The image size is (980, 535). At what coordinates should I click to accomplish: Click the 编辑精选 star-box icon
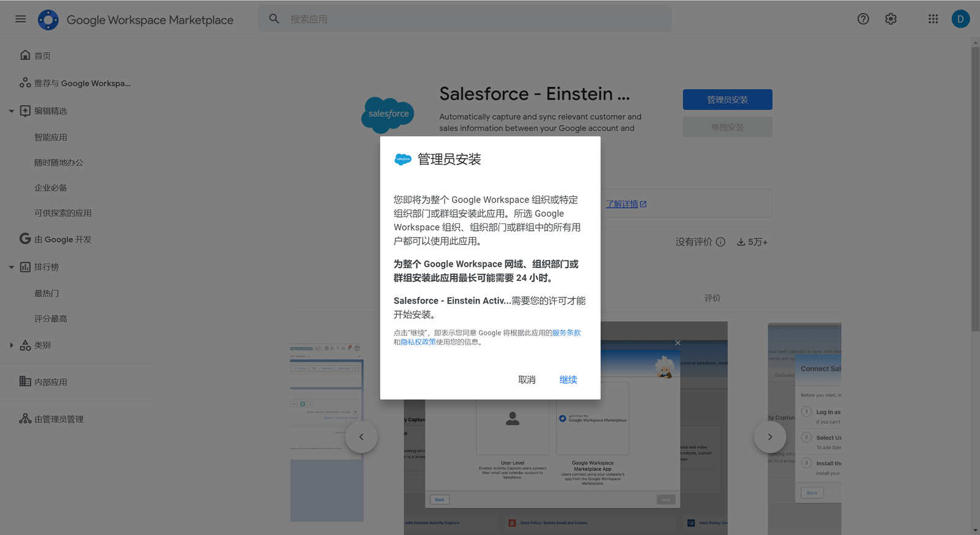coord(25,111)
